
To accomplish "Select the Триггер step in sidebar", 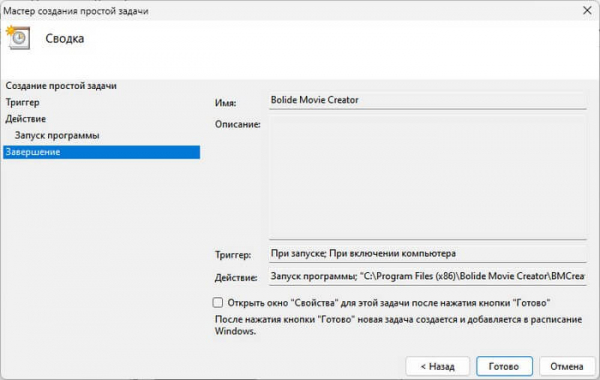I will click(x=23, y=103).
